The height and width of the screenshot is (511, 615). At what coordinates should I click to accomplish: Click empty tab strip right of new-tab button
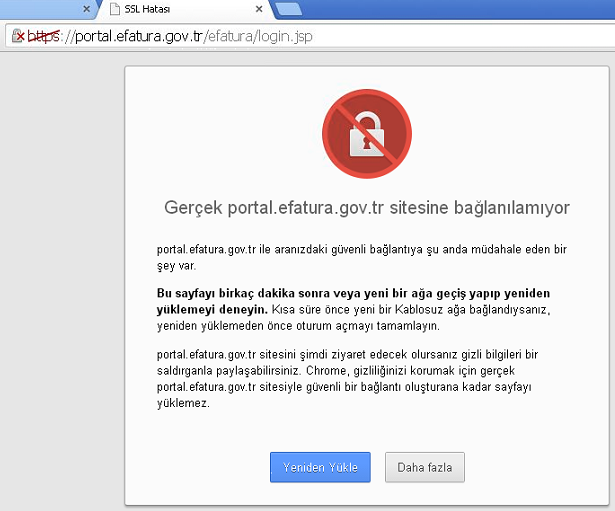coord(450,10)
